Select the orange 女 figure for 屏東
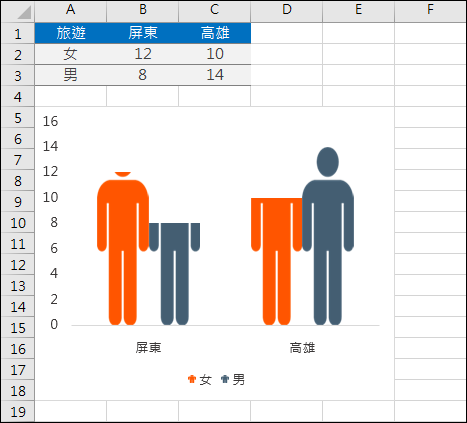The image size is (467, 423). [x=123, y=248]
